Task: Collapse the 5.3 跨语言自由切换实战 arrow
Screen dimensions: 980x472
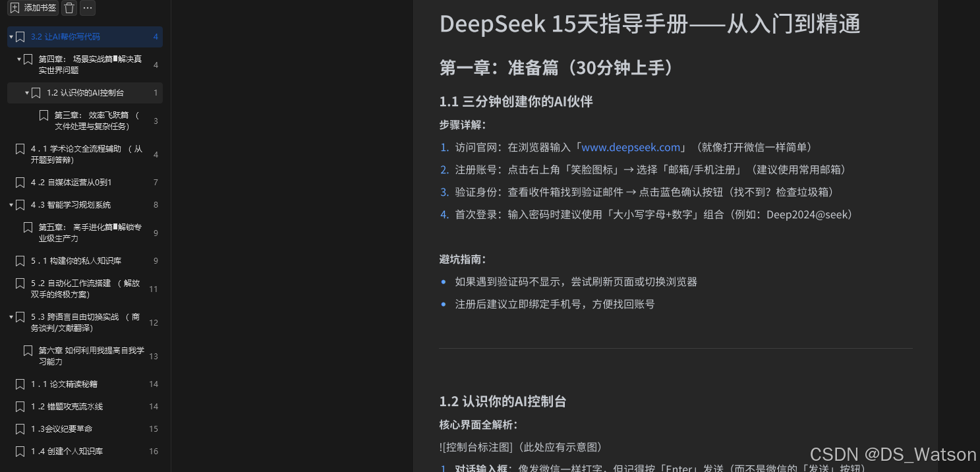Action: click(x=11, y=317)
